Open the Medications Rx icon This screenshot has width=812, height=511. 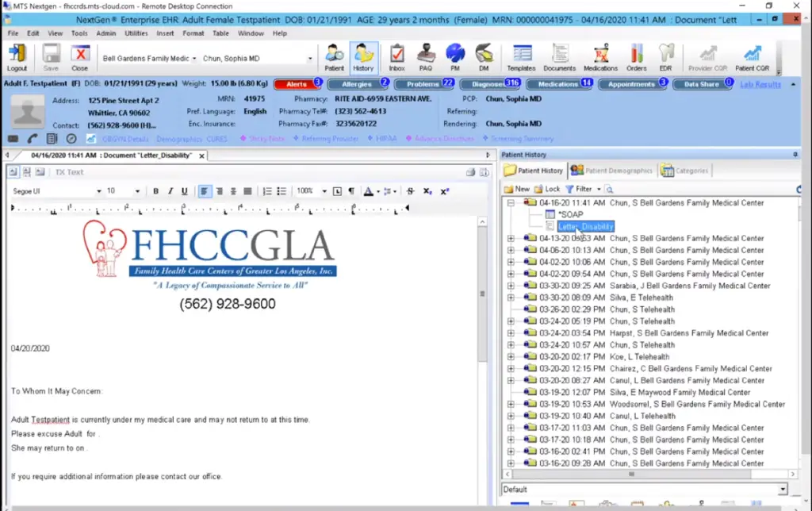click(601, 57)
